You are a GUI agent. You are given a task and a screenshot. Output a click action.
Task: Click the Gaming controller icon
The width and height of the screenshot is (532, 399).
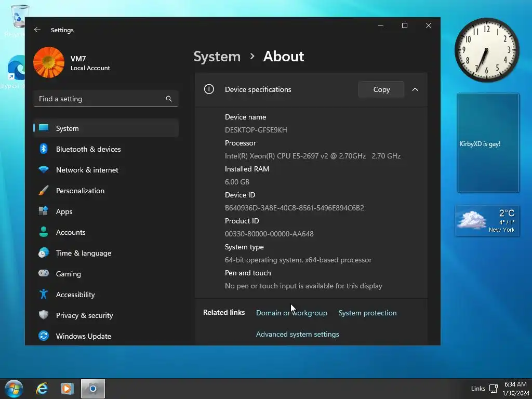point(44,273)
